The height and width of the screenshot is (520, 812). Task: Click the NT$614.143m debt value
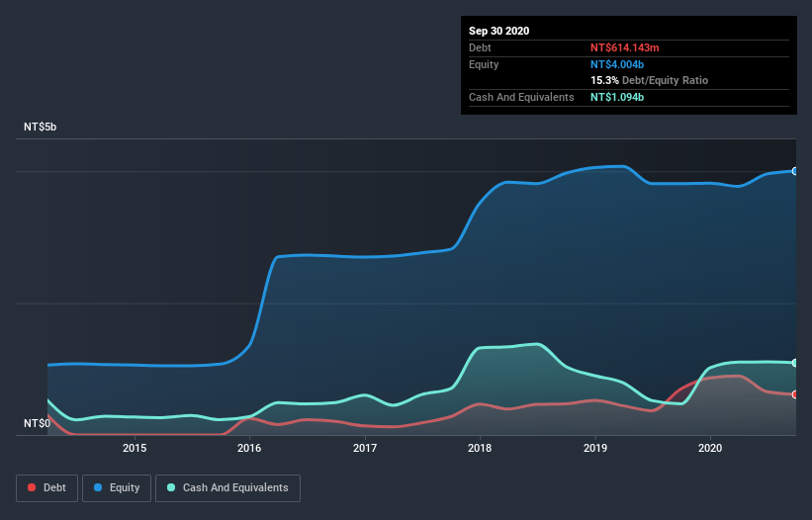(x=624, y=47)
